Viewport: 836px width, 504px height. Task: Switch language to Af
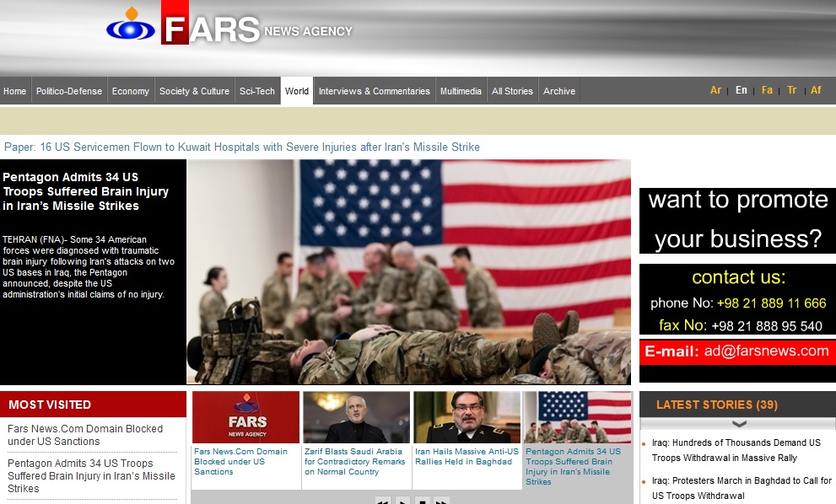[x=816, y=90]
